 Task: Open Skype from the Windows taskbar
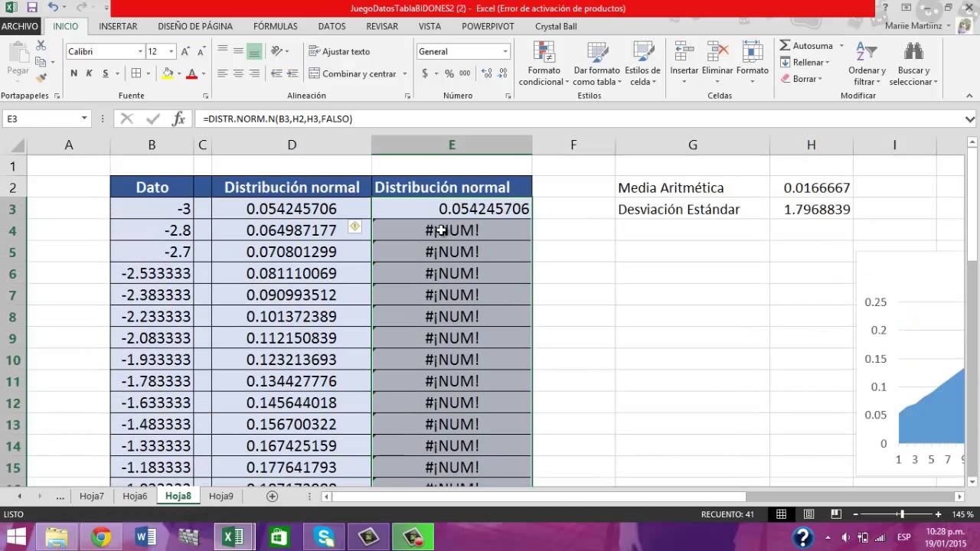(324, 537)
